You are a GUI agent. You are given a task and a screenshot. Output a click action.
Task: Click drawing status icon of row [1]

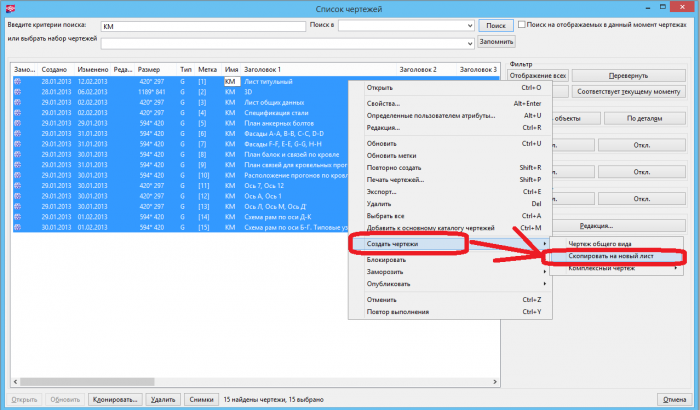pyautogui.click(x=17, y=81)
